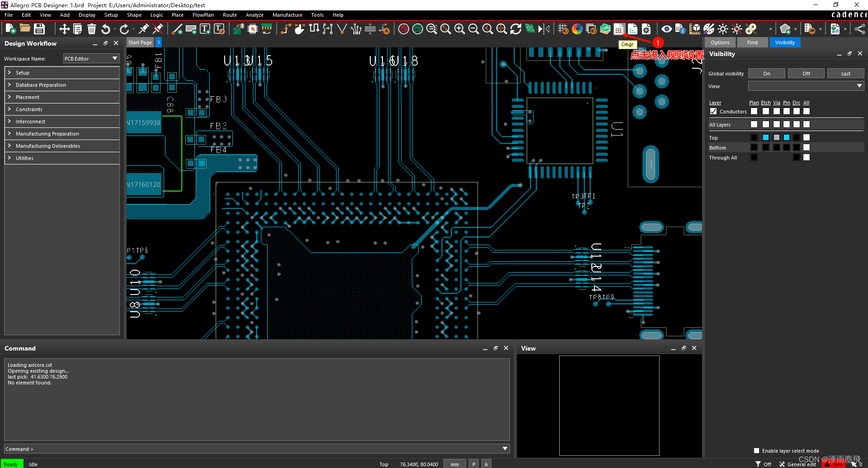Expand the Placement workflow section
The width and height of the screenshot is (868, 468).
coord(62,97)
